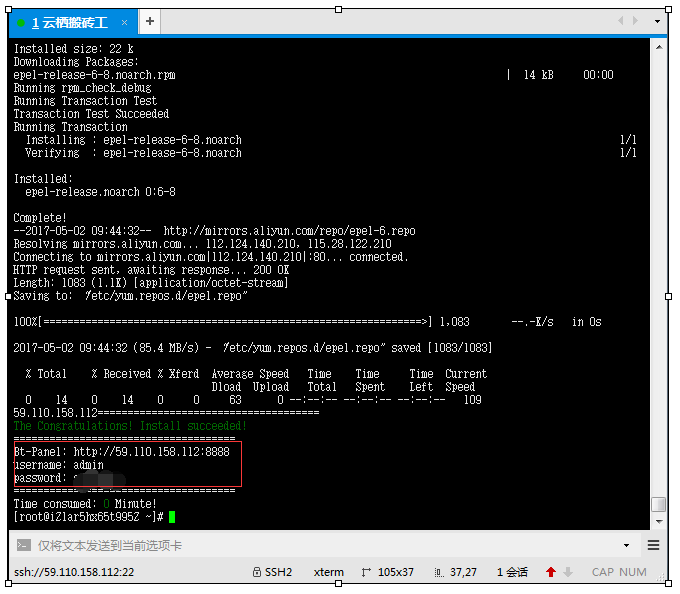Click the compose bar terminal icon
680x594 pixels.
click(23, 545)
